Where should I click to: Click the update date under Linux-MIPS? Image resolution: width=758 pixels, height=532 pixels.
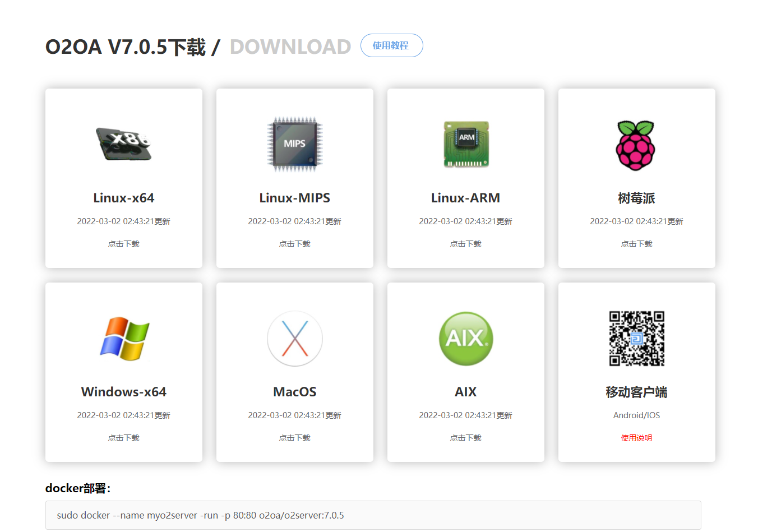295,221
